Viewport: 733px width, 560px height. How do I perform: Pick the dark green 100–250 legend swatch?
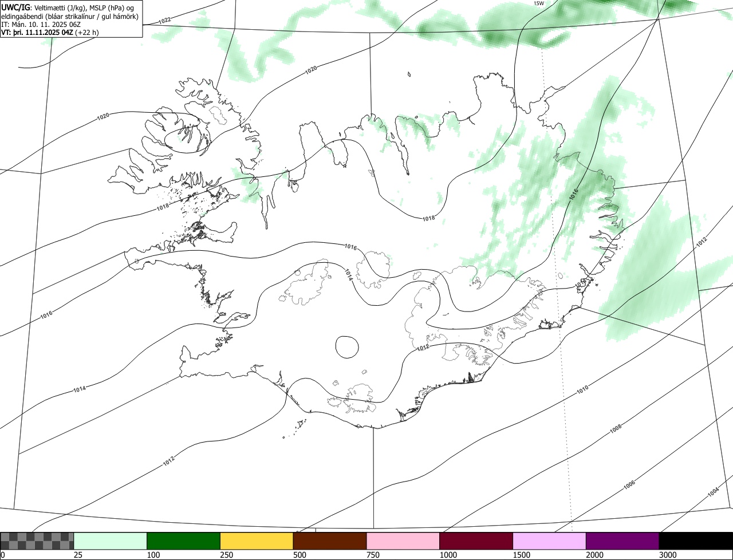point(184,541)
